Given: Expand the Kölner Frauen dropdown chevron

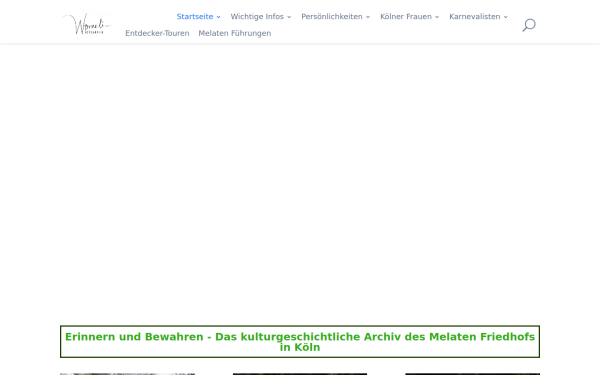Looking at the screenshot, I should [437, 17].
